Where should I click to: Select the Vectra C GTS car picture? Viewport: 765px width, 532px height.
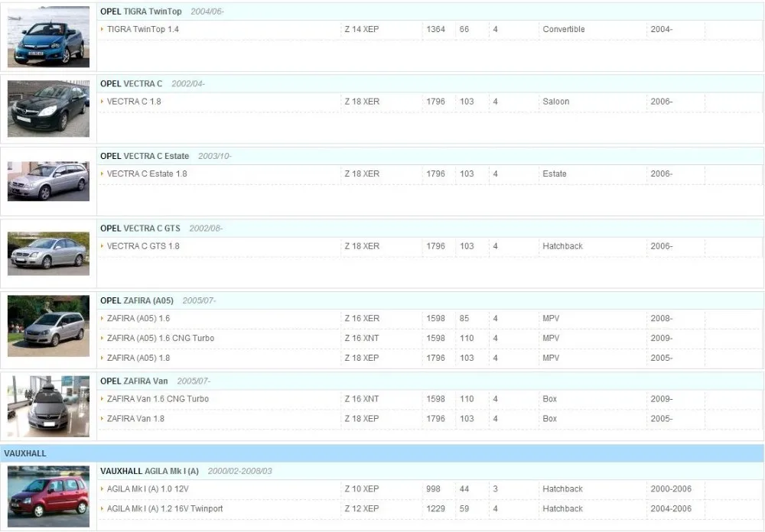(48, 254)
